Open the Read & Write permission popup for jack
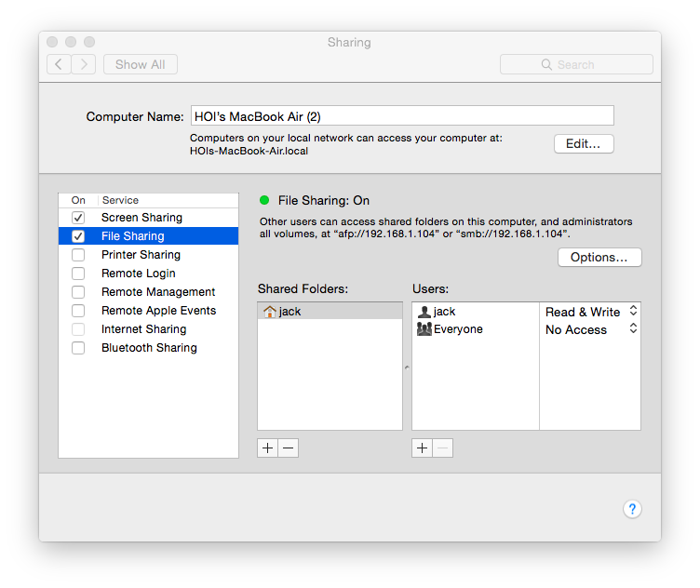The width and height of the screenshot is (700, 588). [x=590, y=312]
